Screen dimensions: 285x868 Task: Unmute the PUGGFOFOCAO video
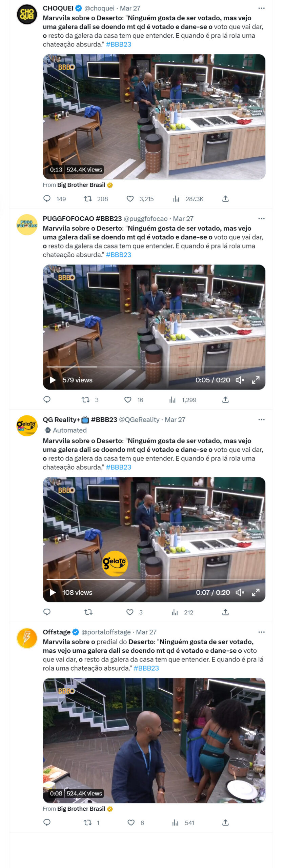[x=240, y=380]
